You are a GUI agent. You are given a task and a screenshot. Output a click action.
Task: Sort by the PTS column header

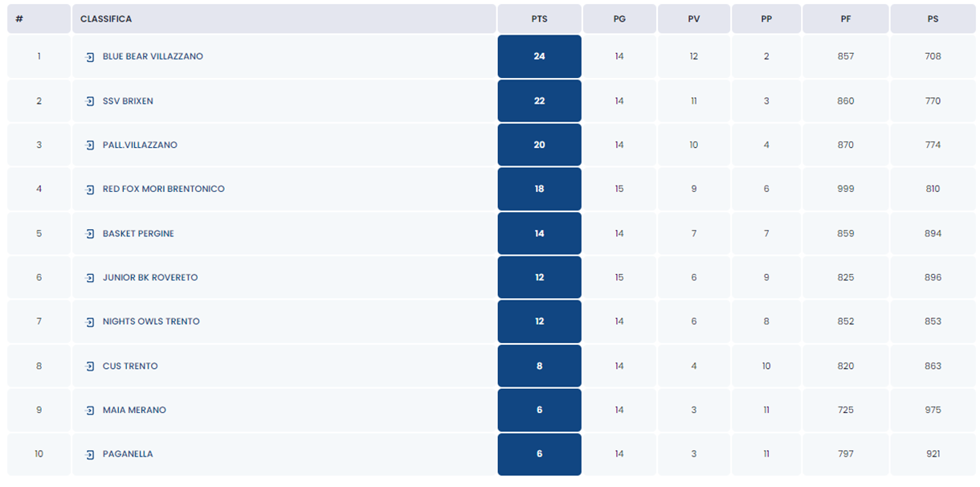click(x=539, y=18)
